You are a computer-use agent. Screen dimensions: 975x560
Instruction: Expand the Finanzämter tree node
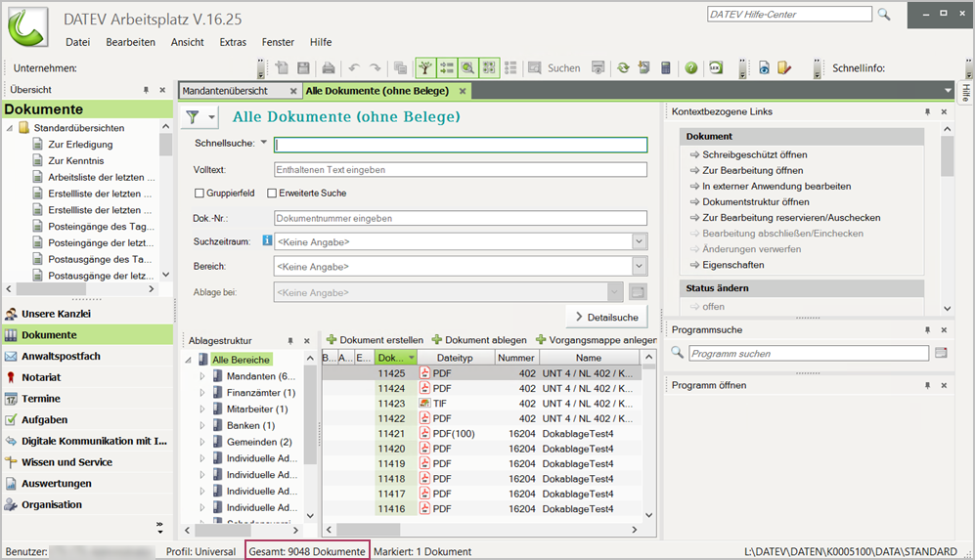point(202,393)
